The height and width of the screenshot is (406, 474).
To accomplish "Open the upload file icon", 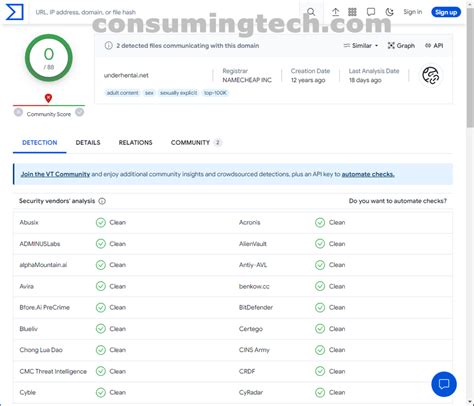I will (335, 12).
